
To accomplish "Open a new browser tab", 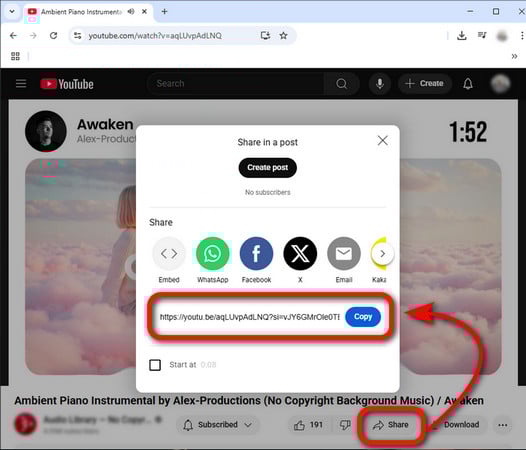I will click(164, 11).
